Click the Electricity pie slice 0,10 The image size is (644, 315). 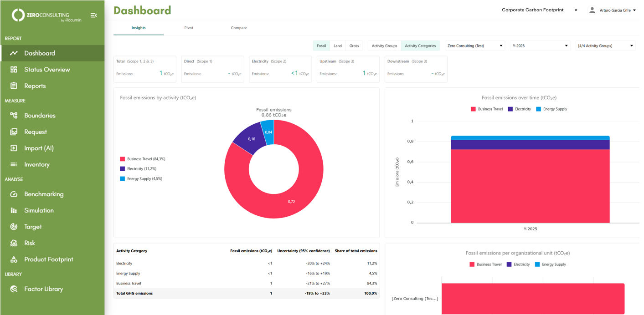[x=251, y=138]
